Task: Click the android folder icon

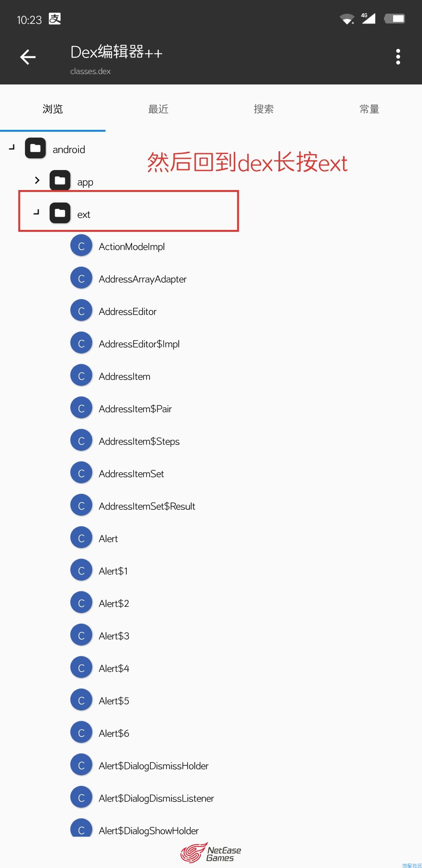Action: 36,148
